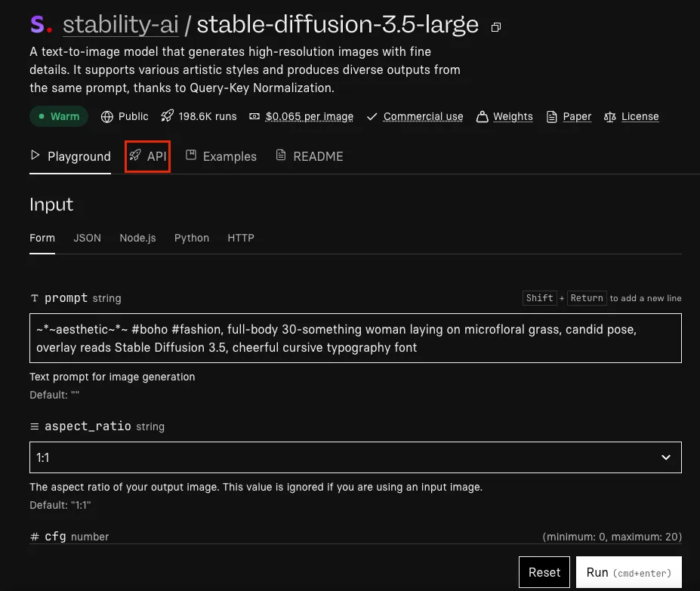Click the Warm status badge

tap(59, 116)
